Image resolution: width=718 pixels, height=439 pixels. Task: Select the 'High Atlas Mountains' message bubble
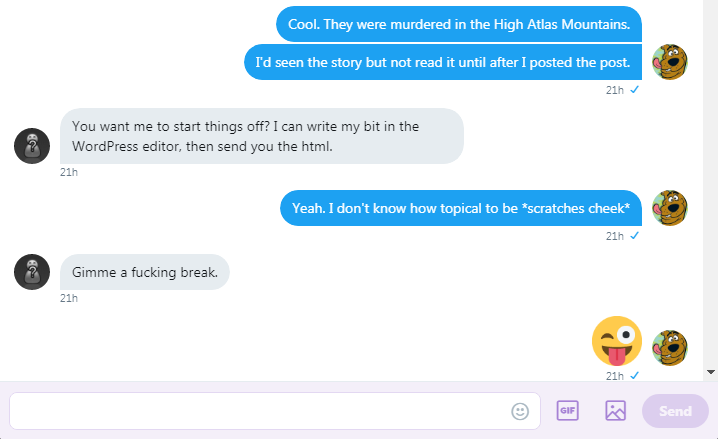[459, 24]
